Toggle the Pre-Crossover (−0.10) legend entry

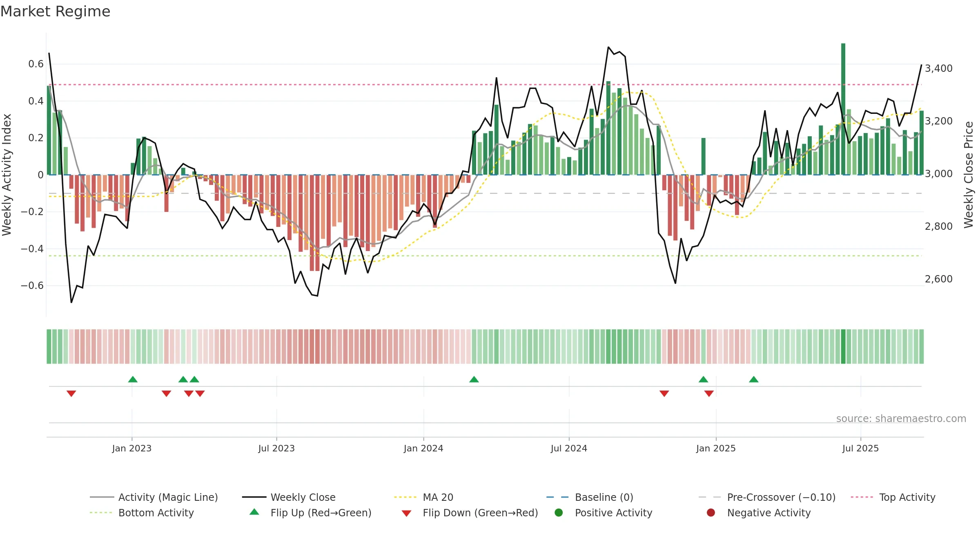(767, 497)
